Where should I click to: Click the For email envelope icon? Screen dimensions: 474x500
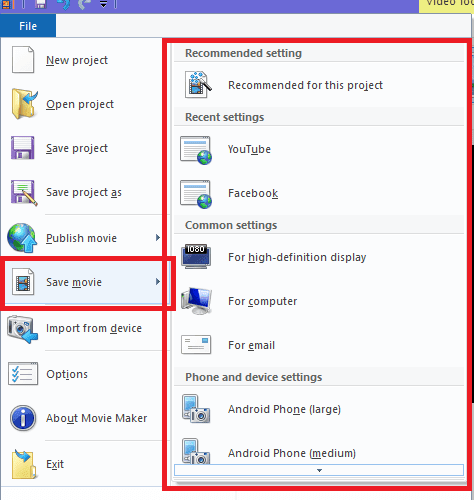196,344
